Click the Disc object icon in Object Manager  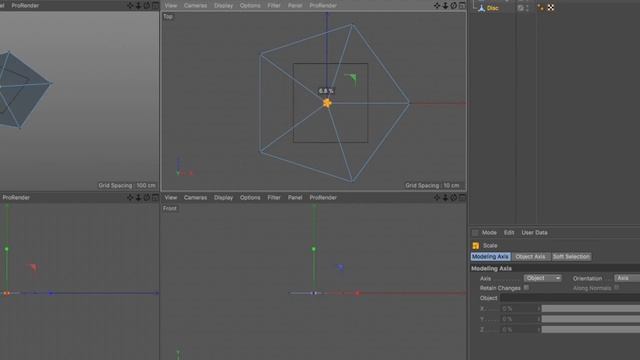(x=482, y=8)
